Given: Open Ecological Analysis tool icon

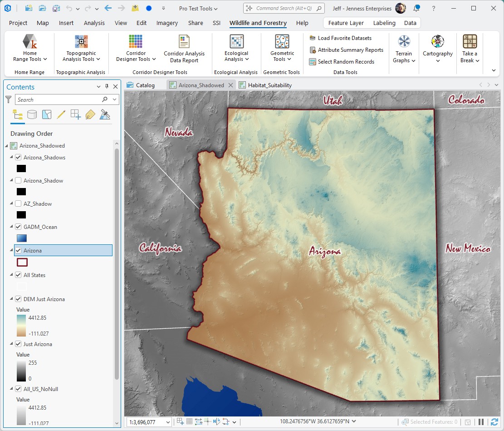Looking at the screenshot, I should click(x=236, y=41).
